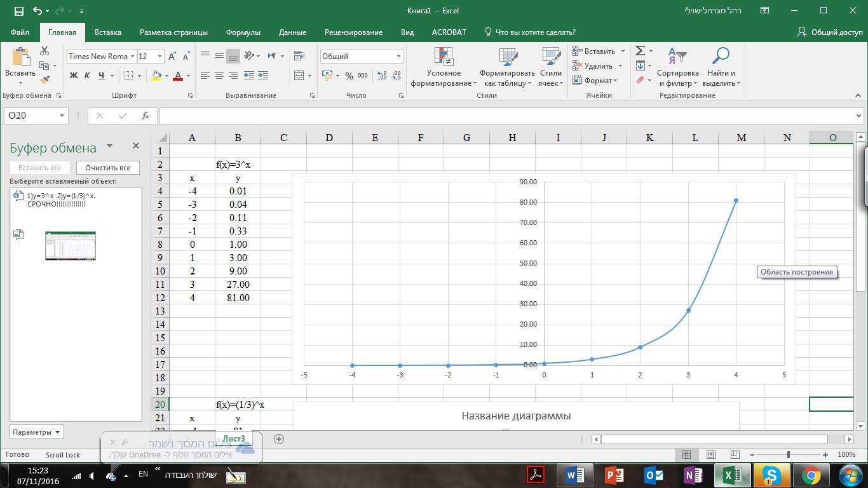The height and width of the screenshot is (488, 868).
Task: Click the Общий доступ share button
Action: point(830,32)
